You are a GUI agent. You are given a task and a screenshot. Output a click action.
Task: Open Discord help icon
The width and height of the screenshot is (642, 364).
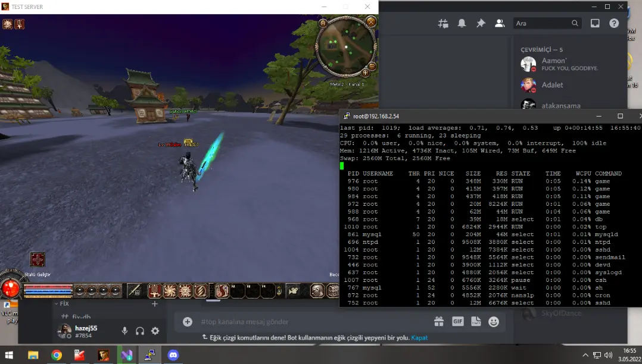coord(614,23)
